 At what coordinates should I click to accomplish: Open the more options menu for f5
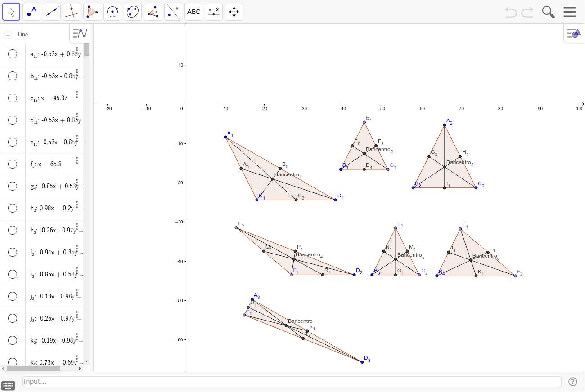(77, 160)
